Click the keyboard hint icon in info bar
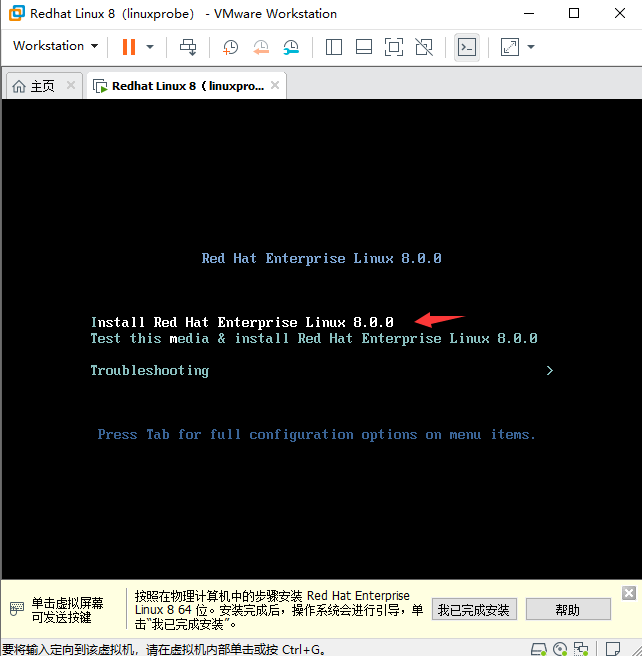 [17, 608]
